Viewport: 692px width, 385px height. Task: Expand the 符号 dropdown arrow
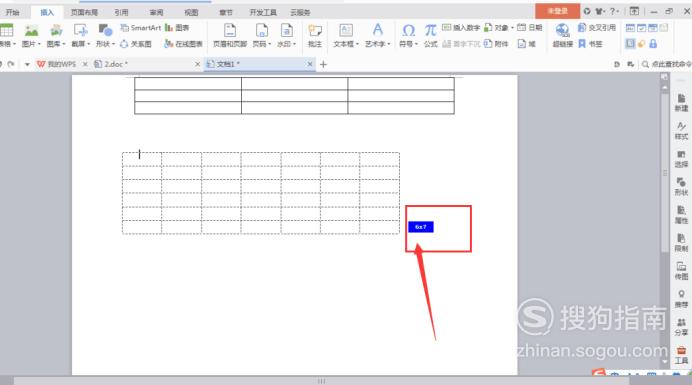[416, 44]
